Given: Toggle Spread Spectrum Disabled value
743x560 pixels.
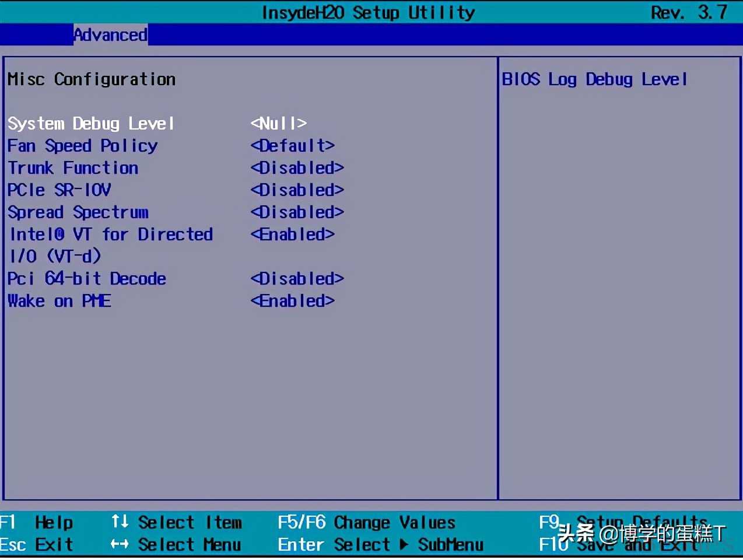Looking at the screenshot, I should point(297,212).
